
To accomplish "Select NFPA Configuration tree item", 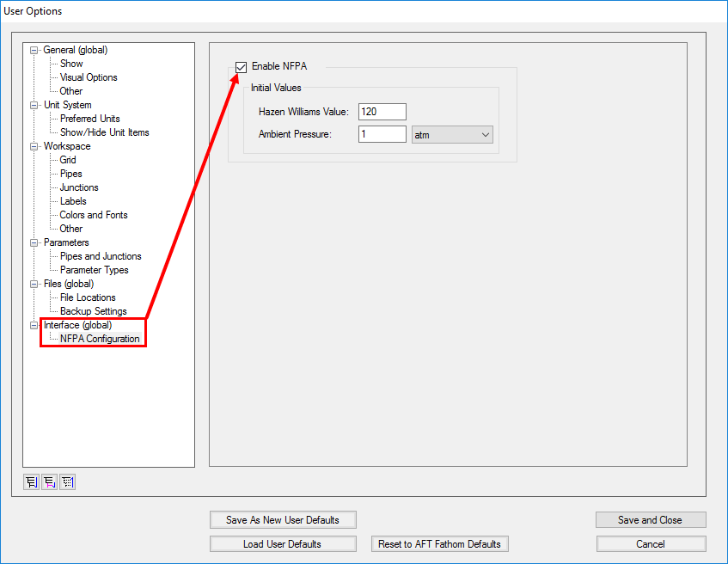I will point(100,339).
